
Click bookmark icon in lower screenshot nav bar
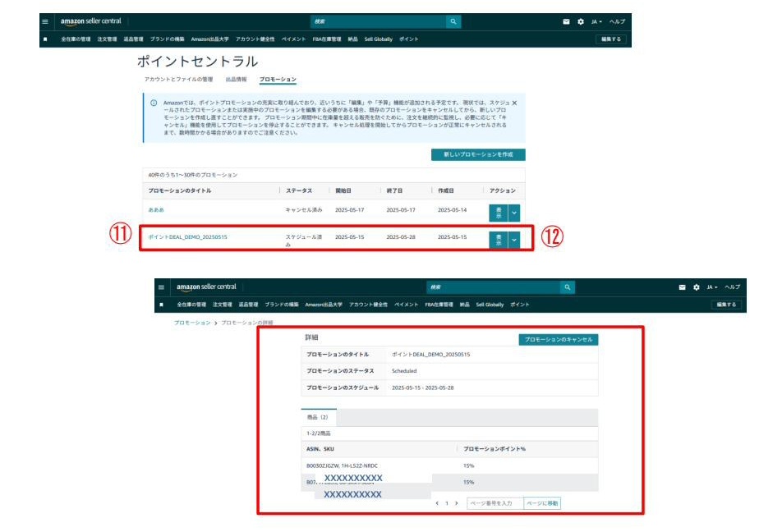click(x=161, y=305)
